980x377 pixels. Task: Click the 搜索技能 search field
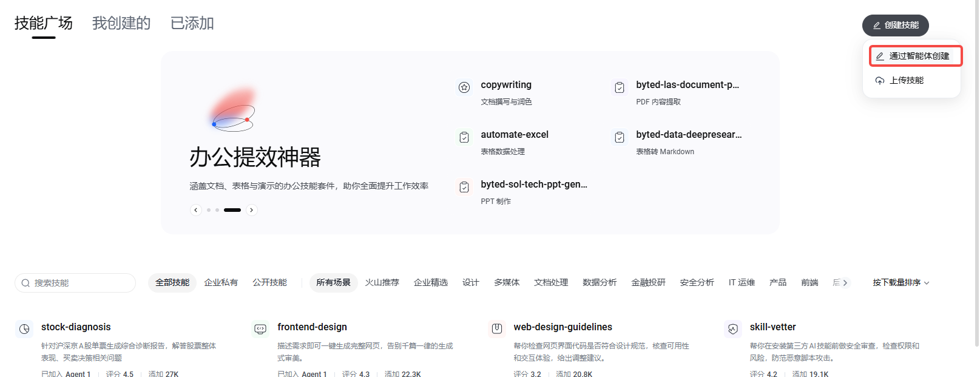coord(75,283)
